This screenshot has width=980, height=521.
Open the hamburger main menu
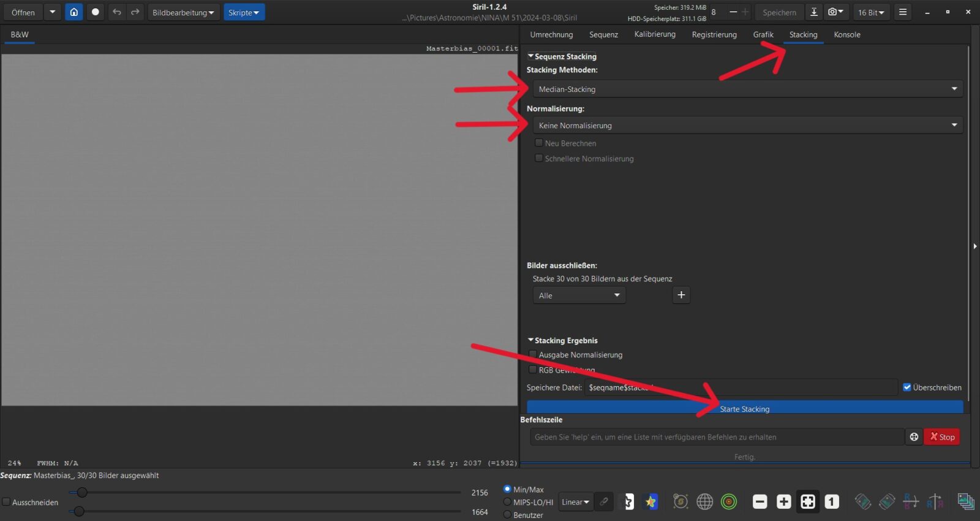[x=902, y=12]
